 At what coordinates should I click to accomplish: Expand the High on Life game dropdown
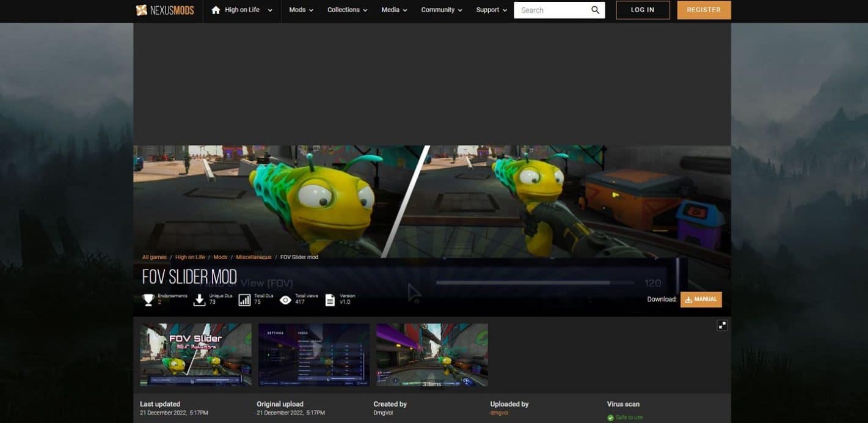coord(270,10)
